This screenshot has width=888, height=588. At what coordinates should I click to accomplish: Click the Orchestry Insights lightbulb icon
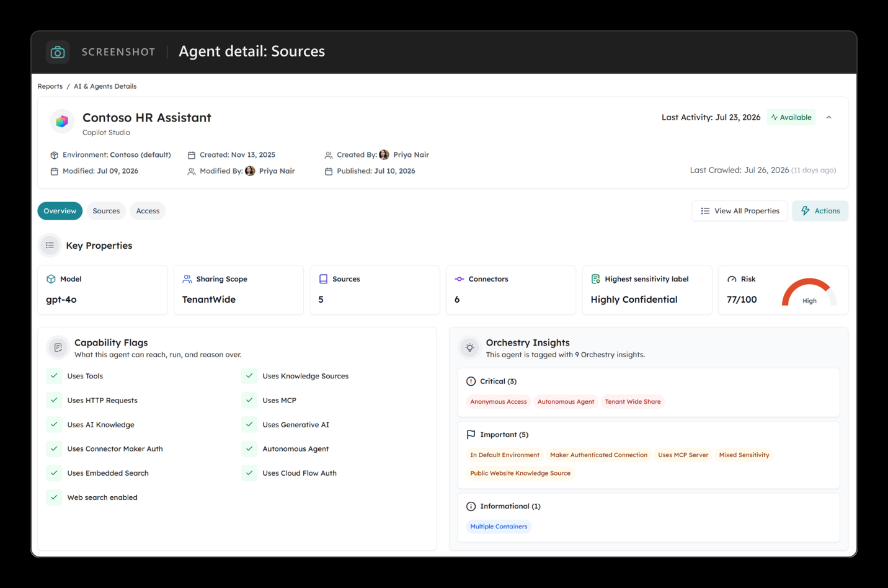(x=469, y=347)
